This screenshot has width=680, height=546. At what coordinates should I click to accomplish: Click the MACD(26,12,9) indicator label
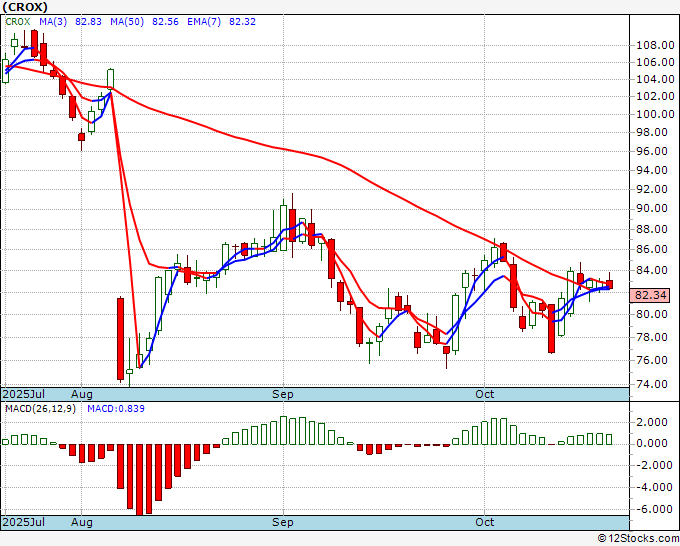point(40,409)
